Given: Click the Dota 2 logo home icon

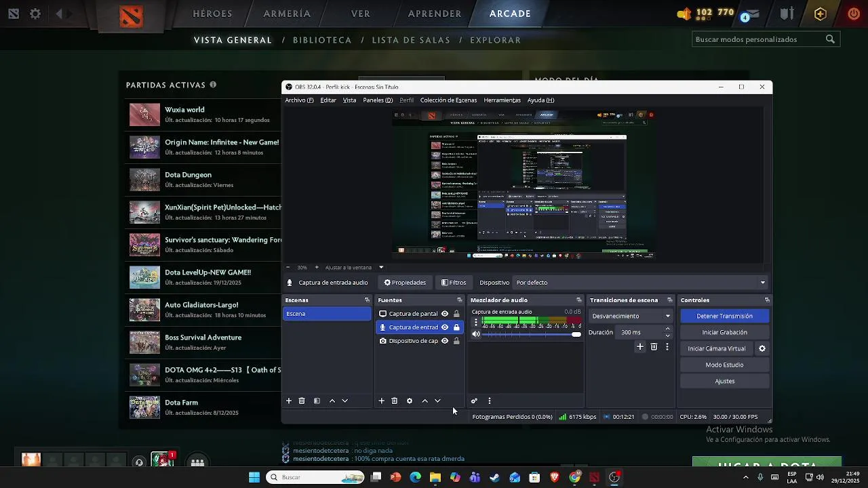Looking at the screenshot, I should tap(131, 16).
